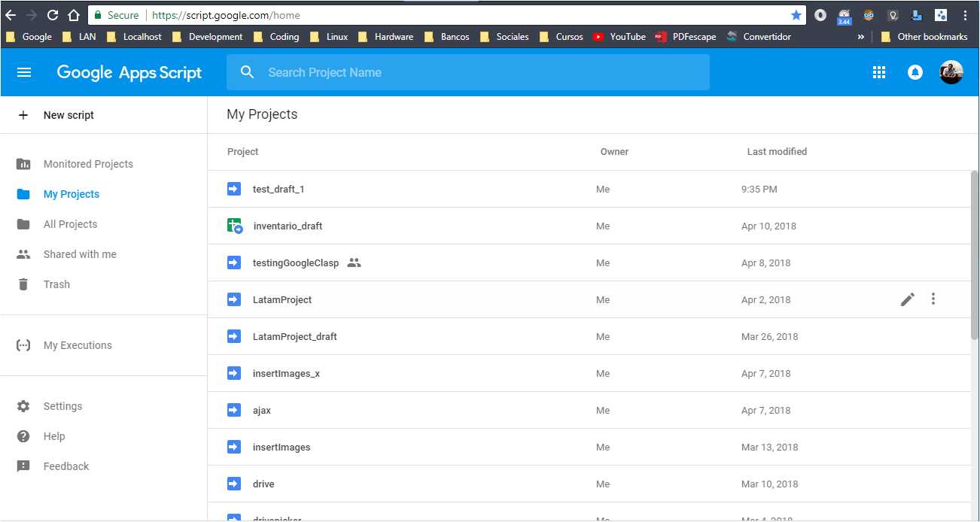Open the account profile avatar
Viewport: 980px width, 522px height.
[951, 72]
